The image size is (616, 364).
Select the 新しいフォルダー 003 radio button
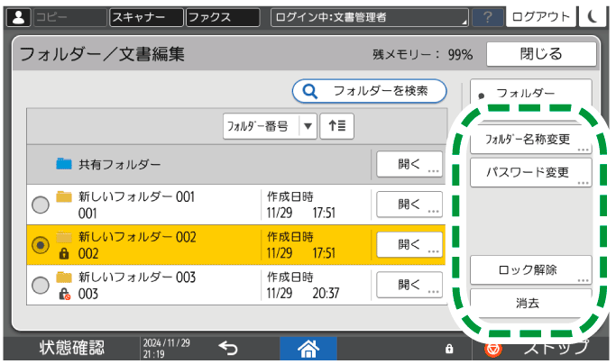(x=40, y=285)
